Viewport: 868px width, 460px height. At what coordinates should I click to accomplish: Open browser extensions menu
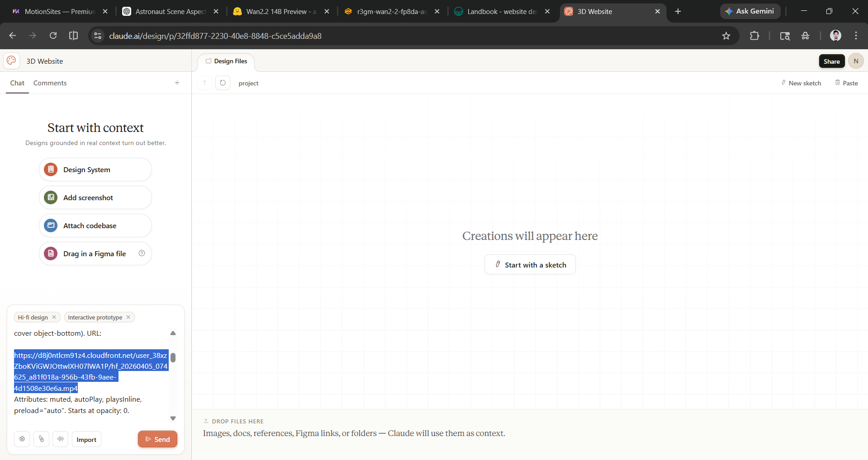[754, 36]
